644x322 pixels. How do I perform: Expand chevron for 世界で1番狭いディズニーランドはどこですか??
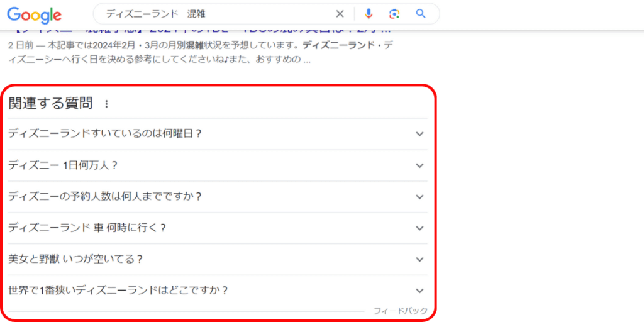coord(419,291)
